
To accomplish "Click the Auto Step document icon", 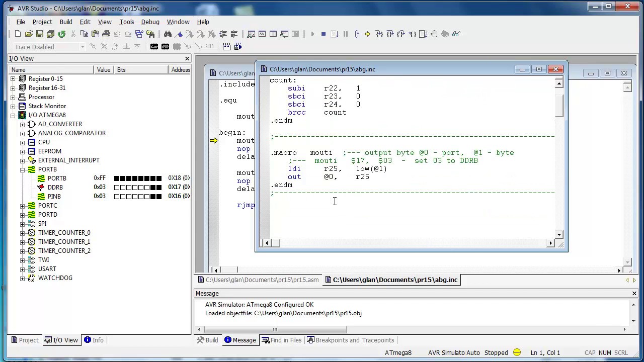I will click(x=423, y=34).
